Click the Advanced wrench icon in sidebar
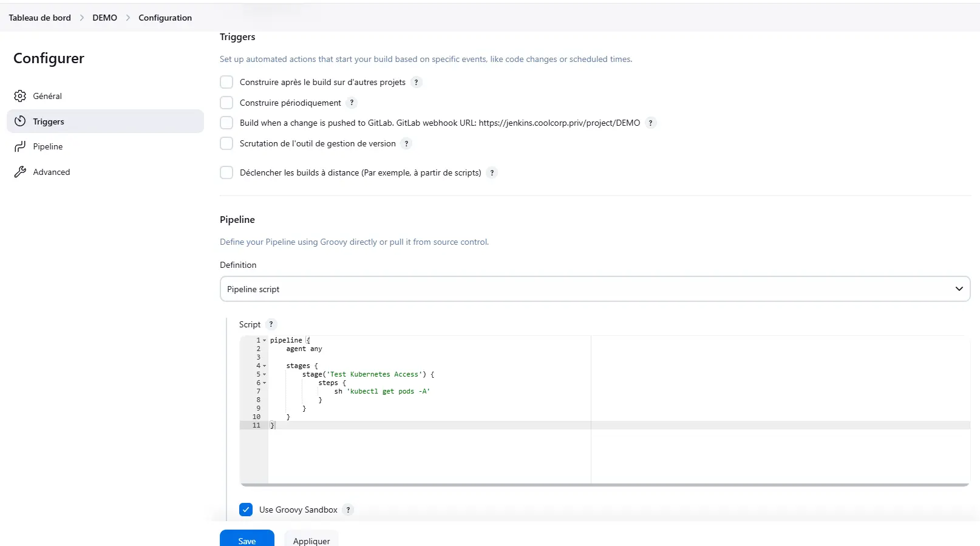Viewport: 980px width, 546px height. tap(20, 172)
